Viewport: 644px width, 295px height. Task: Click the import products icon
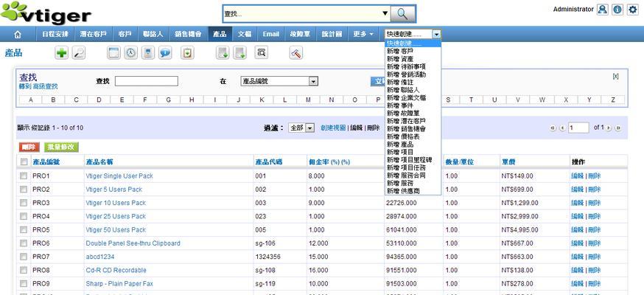[223, 53]
